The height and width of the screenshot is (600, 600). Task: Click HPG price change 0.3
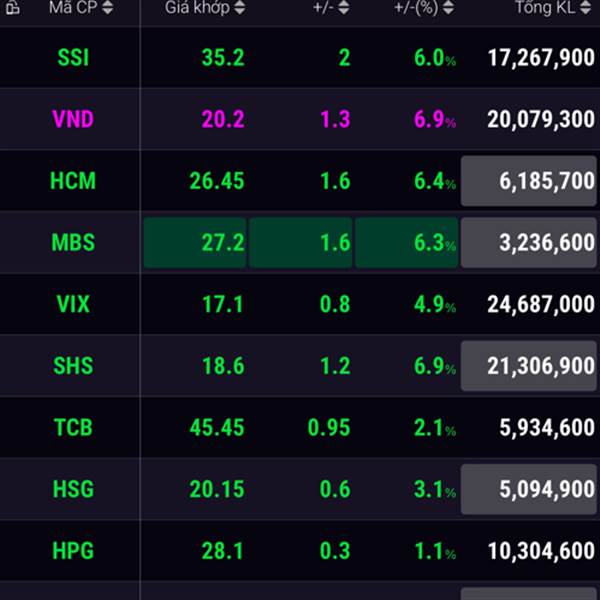(335, 551)
